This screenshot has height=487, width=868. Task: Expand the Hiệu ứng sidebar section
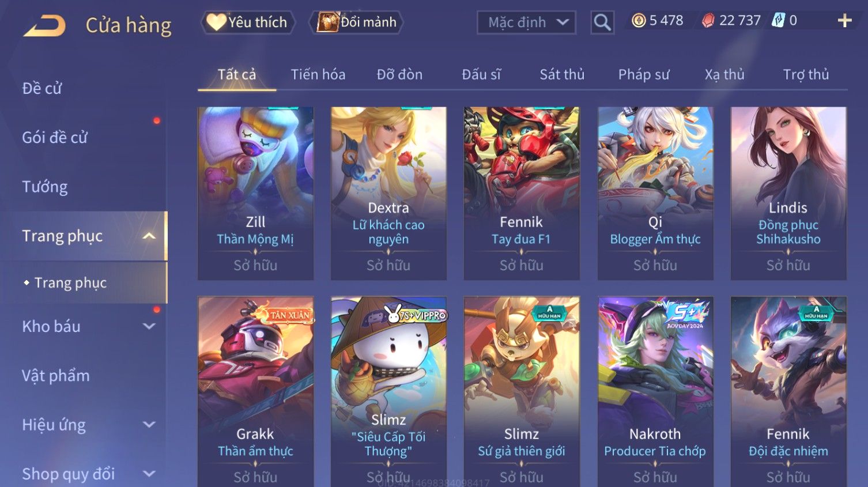tap(149, 425)
